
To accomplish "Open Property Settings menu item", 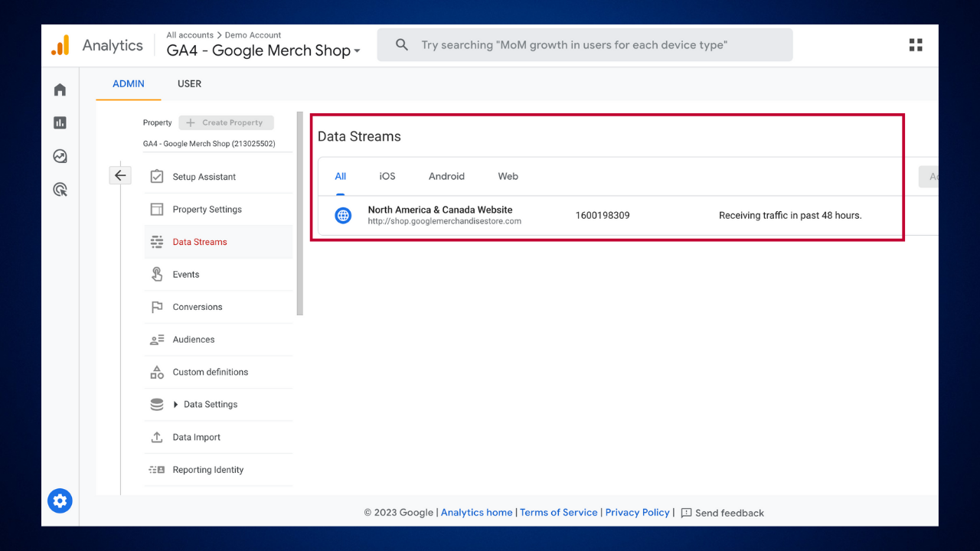I will click(218, 209).
